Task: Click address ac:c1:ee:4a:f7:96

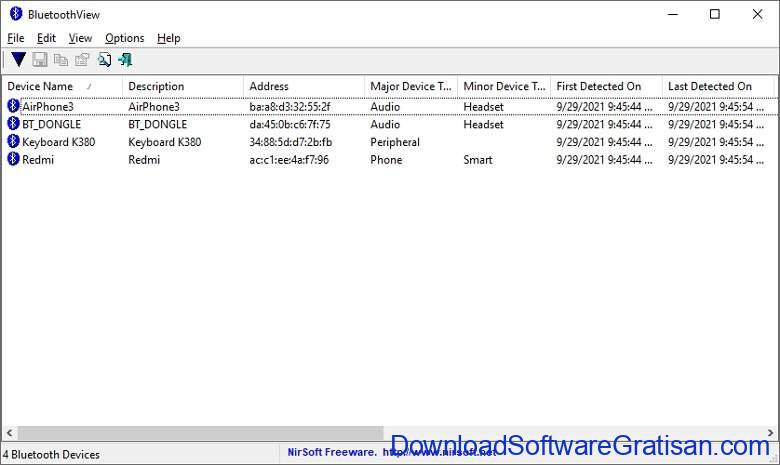Action: tap(289, 160)
